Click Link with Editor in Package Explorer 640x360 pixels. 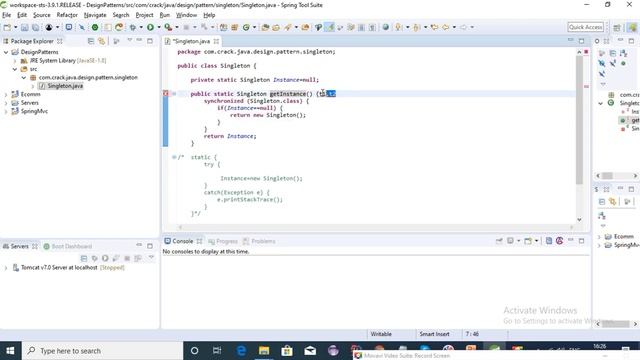point(101,41)
